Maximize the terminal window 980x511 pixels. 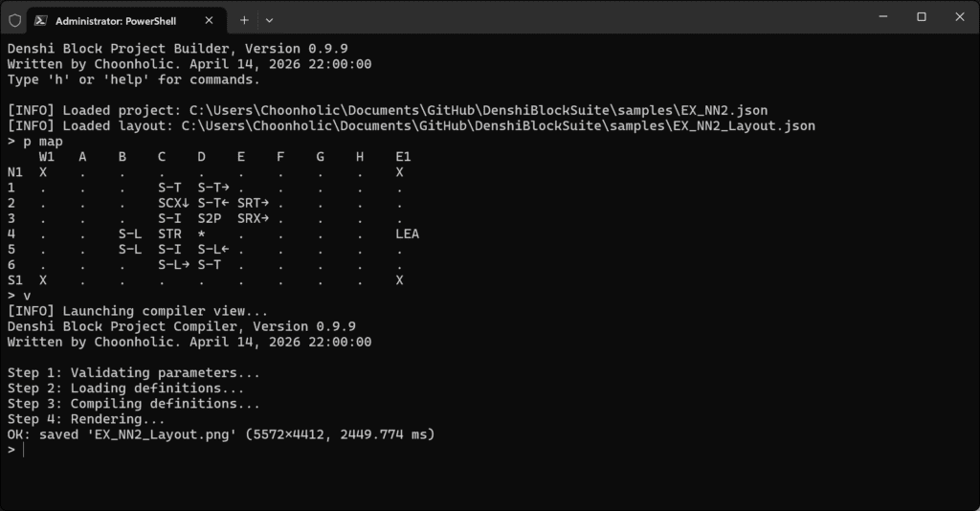(x=921, y=17)
